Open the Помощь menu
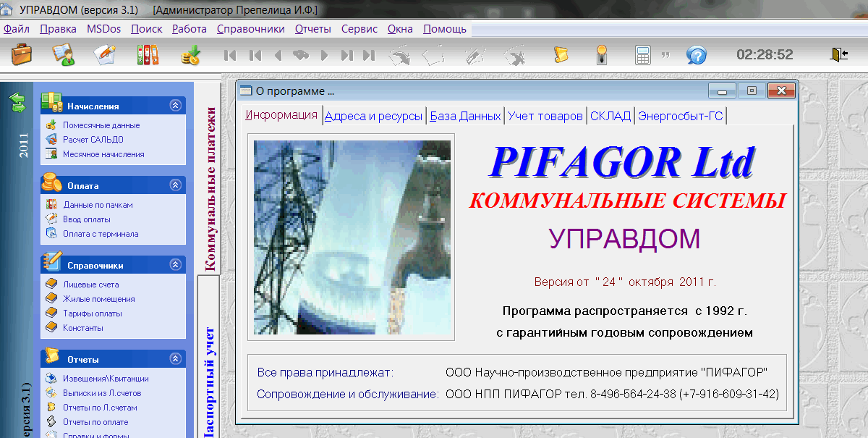 (445, 29)
